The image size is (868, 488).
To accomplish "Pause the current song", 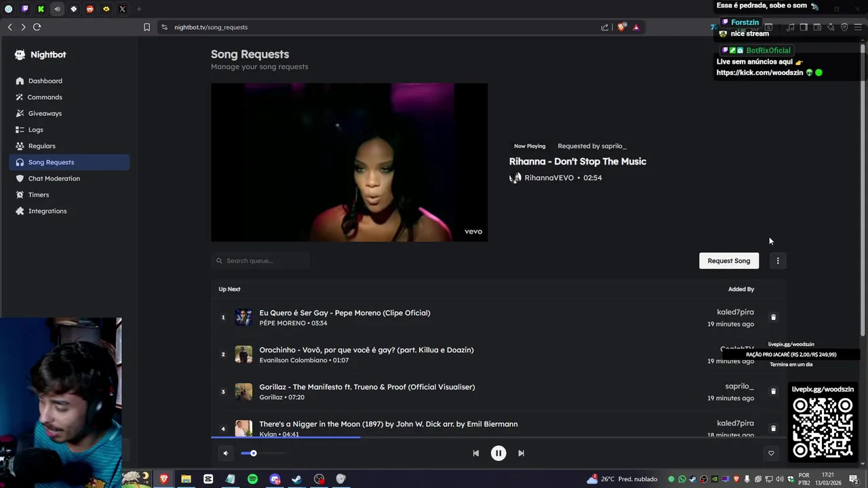I will [x=498, y=453].
